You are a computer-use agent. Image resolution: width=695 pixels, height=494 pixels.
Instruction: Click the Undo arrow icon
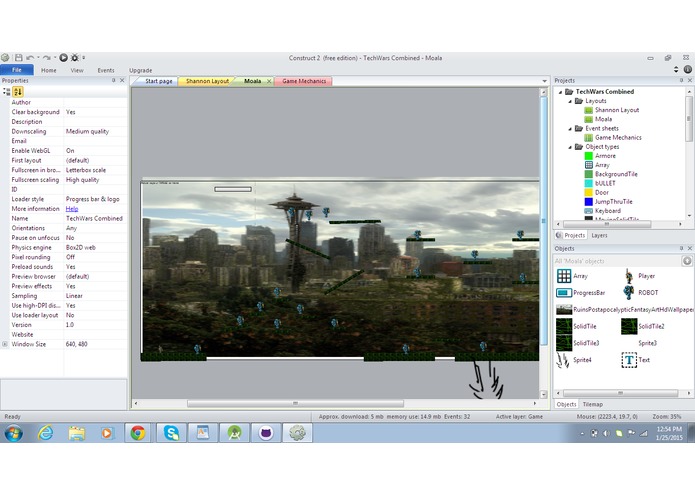pos(30,58)
